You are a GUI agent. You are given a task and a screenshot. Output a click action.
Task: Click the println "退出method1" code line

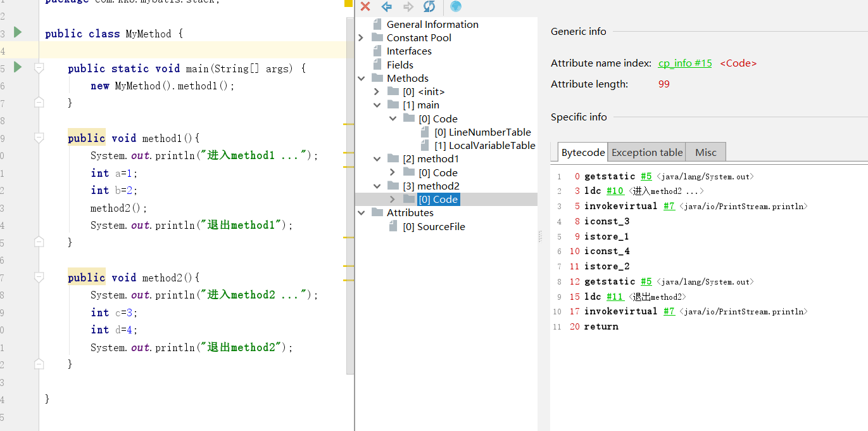click(192, 225)
